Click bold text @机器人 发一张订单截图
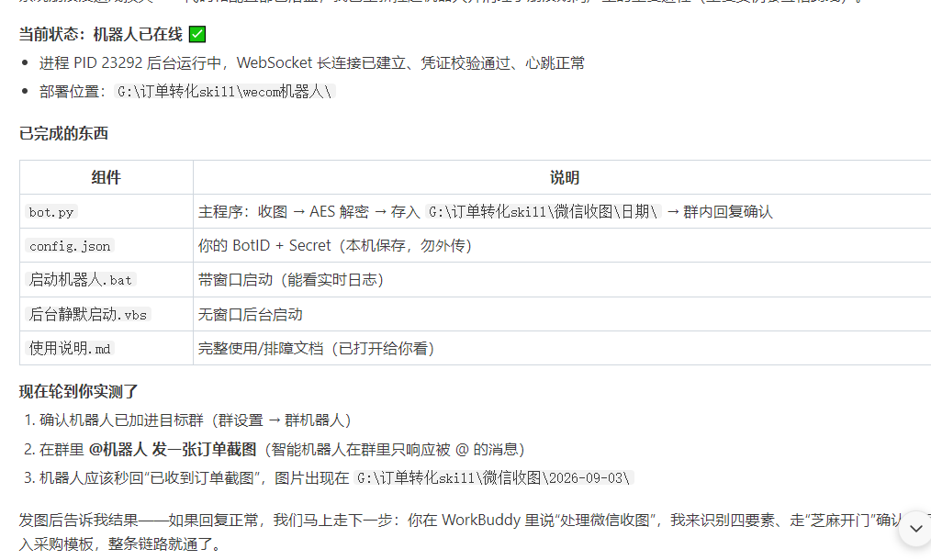Image resolution: width=931 pixels, height=560 pixels. 173,450
